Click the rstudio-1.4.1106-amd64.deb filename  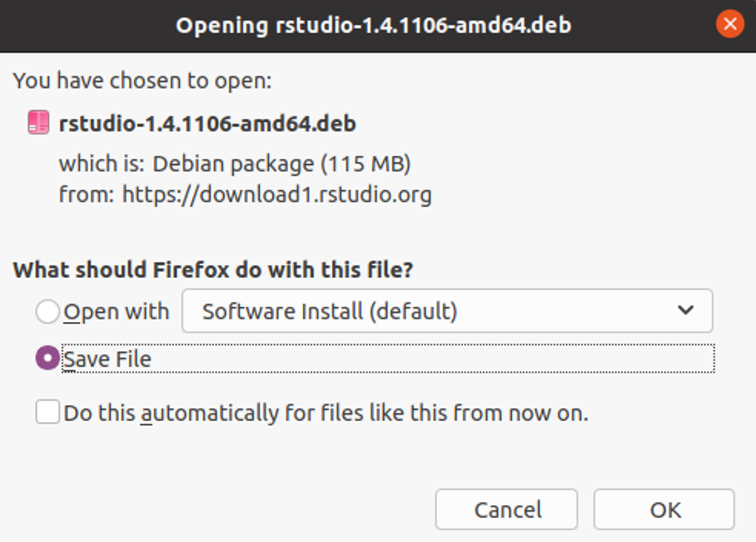208,123
